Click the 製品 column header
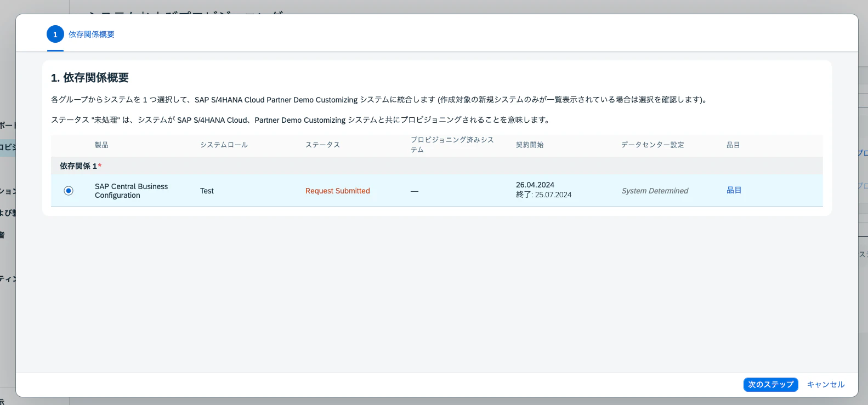The height and width of the screenshot is (405, 868). coord(101,145)
